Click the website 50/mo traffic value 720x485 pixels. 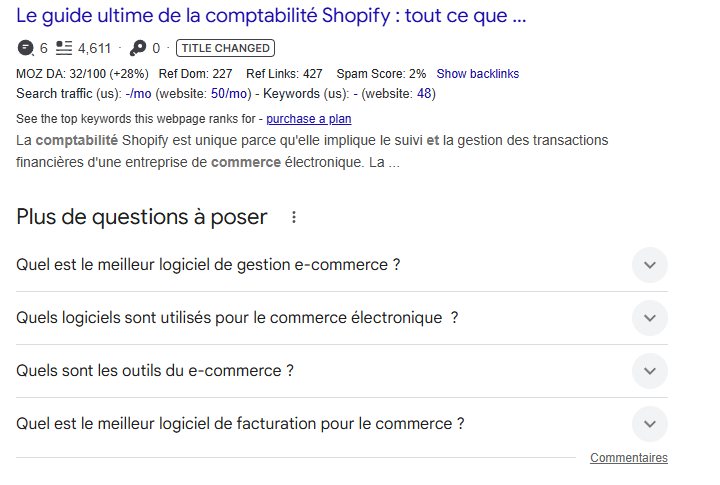pos(230,94)
